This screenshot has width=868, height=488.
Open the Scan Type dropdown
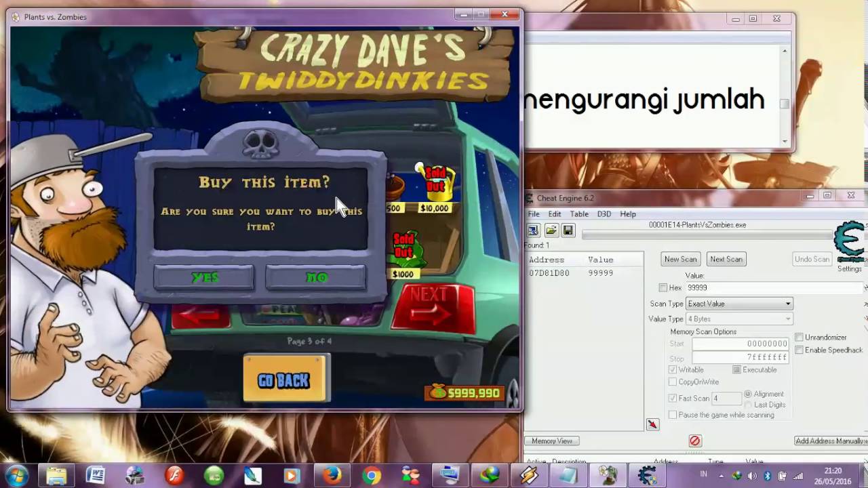(x=739, y=304)
